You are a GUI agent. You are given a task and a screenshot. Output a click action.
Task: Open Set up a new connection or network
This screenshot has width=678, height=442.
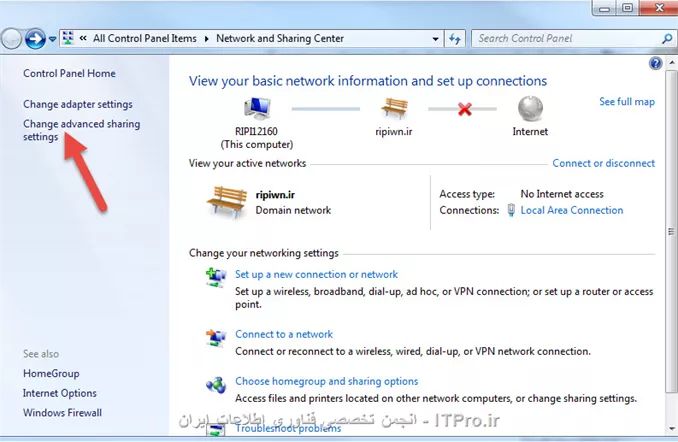point(316,274)
